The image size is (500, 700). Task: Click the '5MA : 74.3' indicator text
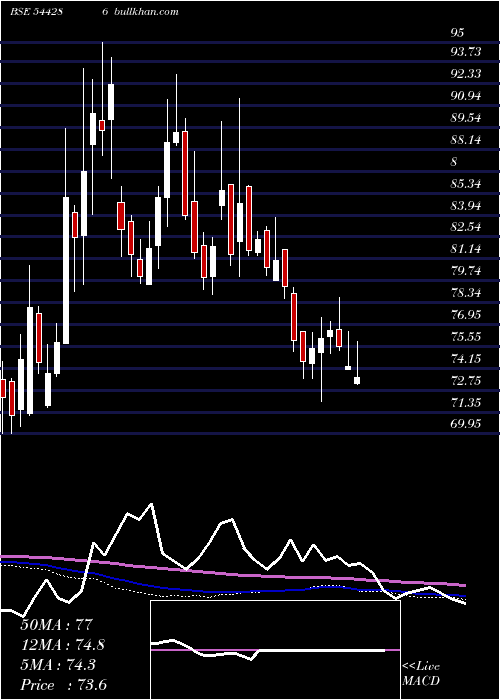tap(58, 665)
